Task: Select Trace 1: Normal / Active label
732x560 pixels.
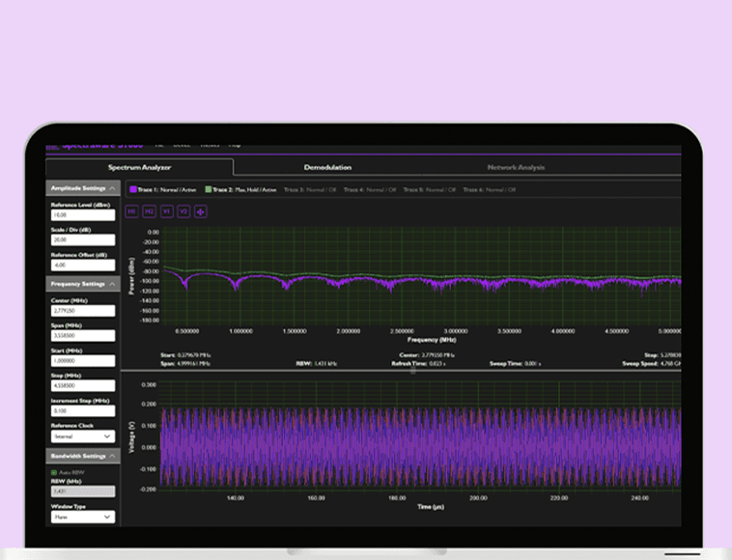Action: pos(167,189)
